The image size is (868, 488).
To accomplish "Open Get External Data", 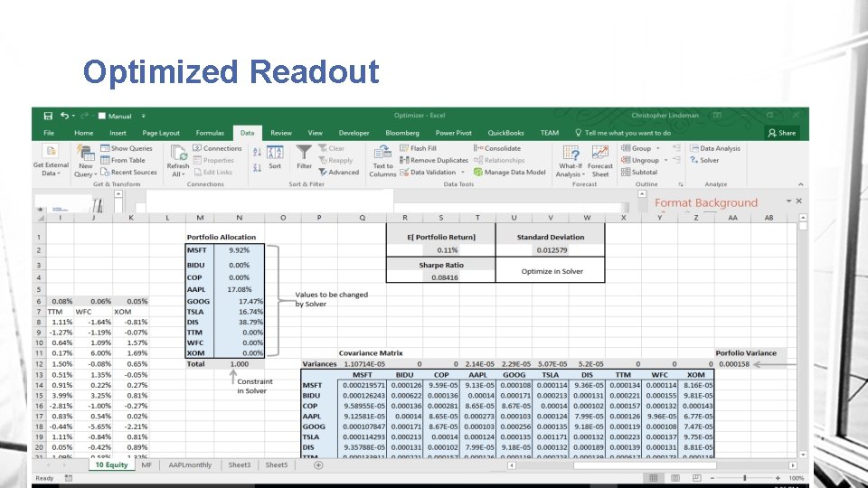I will pyautogui.click(x=51, y=161).
